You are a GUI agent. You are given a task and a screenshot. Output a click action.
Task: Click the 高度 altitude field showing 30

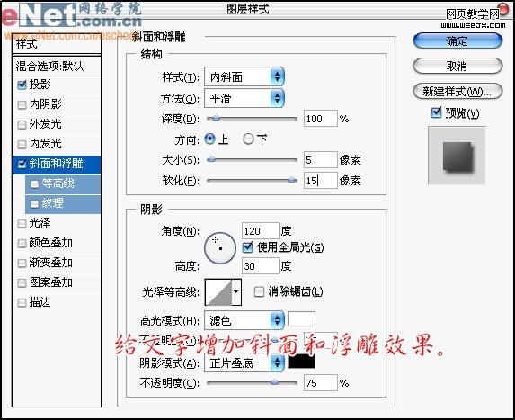click(x=261, y=265)
